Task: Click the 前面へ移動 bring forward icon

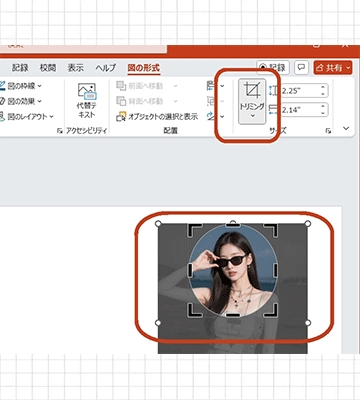Action: point(121,86)
